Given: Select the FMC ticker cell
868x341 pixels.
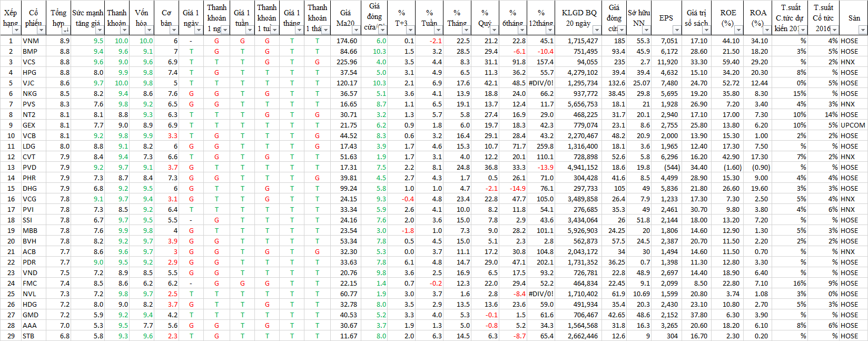Looking at the screenshot, I should pos(34,283).
